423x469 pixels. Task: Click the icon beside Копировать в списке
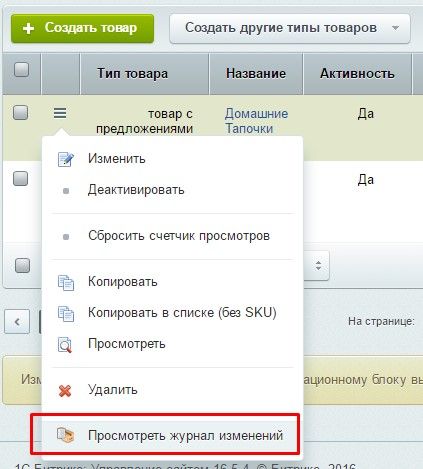(x=66, y=314)
